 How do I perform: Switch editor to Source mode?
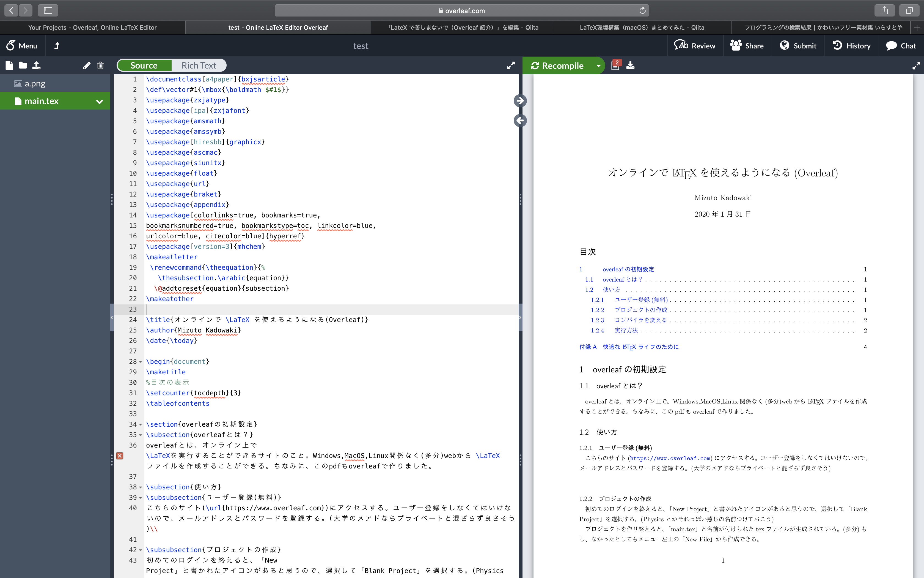tap(144, 66)
